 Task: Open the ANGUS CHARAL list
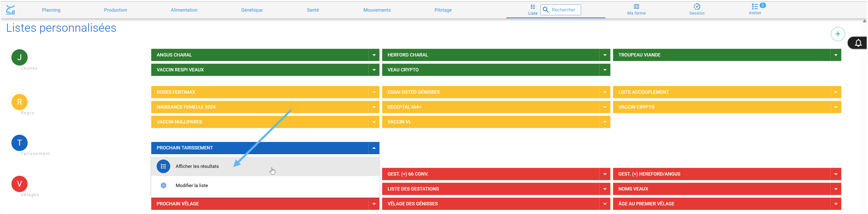pos(260,55)
